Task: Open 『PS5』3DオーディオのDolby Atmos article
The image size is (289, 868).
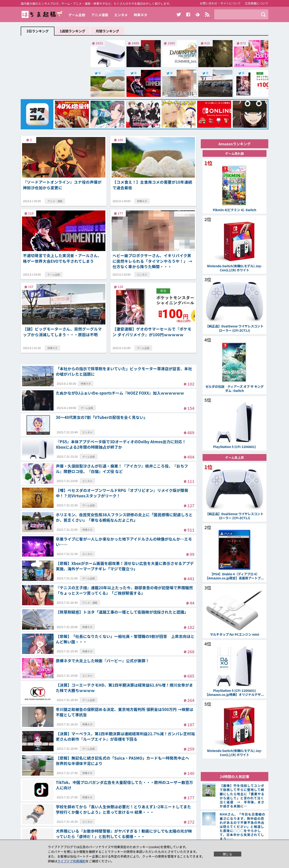Action: [x=120, y=444]
